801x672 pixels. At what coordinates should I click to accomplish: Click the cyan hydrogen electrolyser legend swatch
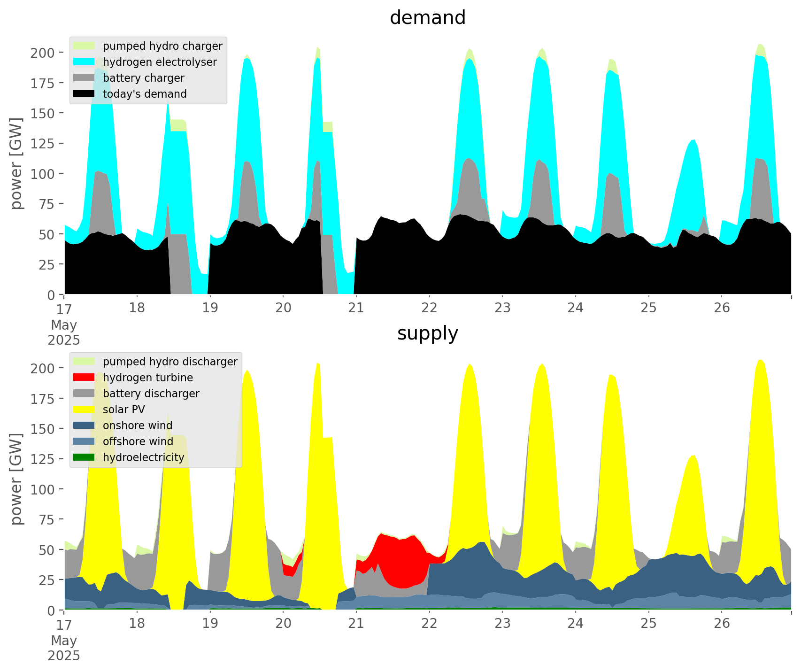[85, 62]
